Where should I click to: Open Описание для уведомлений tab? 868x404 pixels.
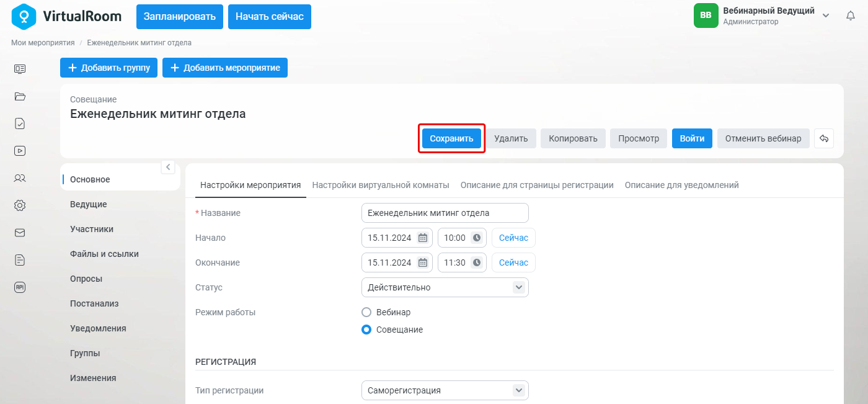pos(682,185)
